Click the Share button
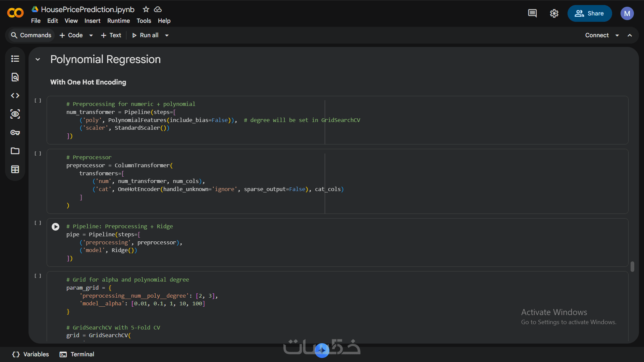This screenshot has width=644, height=362. coord(589,13)
